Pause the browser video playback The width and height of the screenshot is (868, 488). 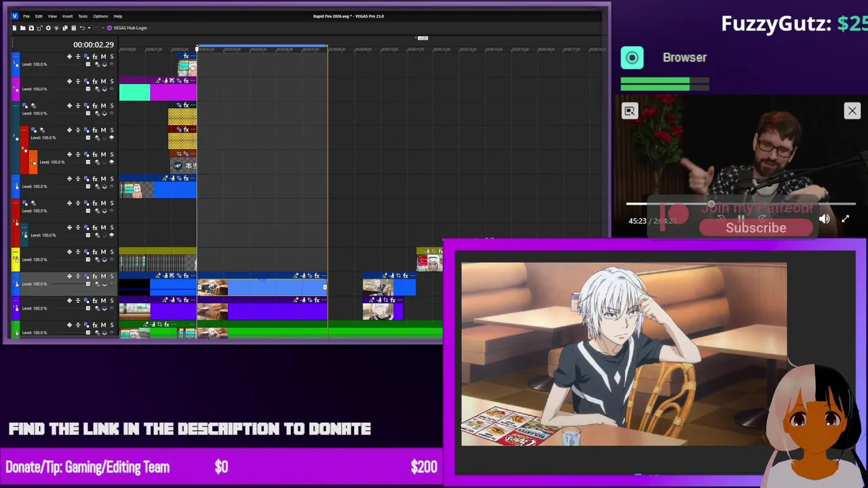pos(741,218)
